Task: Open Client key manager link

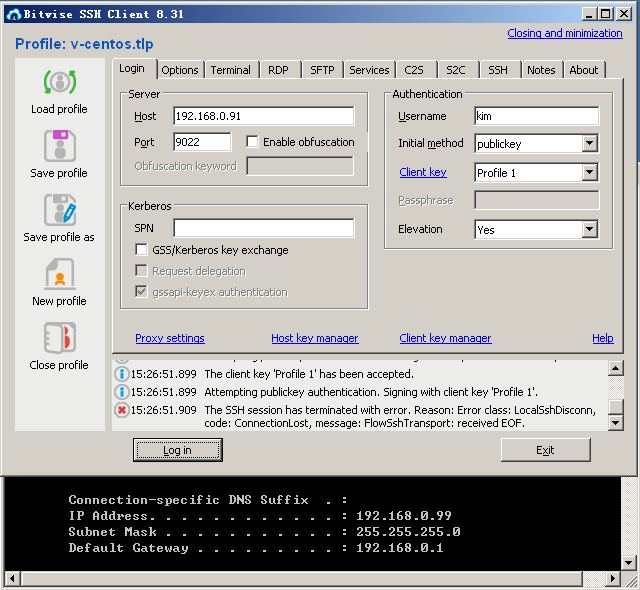Action: pyautogui.click(x=445, y=338)
